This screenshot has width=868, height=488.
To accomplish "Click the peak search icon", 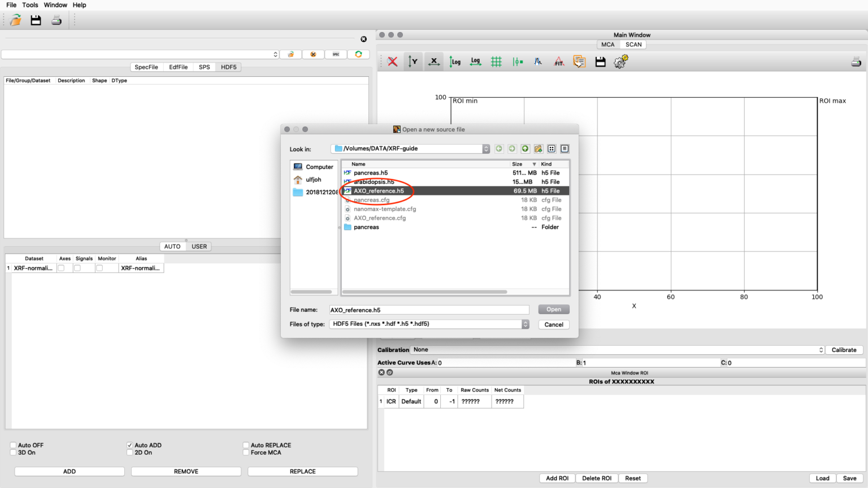I will coord(538,62).
